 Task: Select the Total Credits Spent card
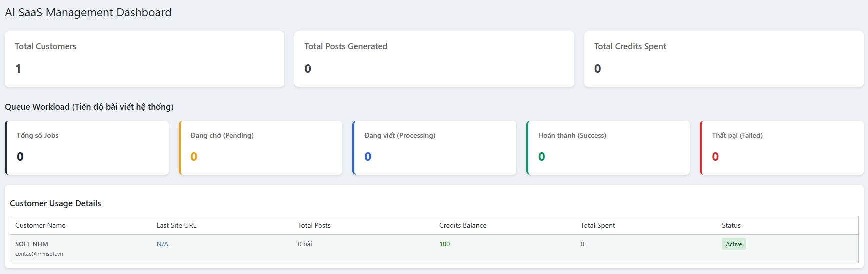pyautogui.click(x=723, y=59)
